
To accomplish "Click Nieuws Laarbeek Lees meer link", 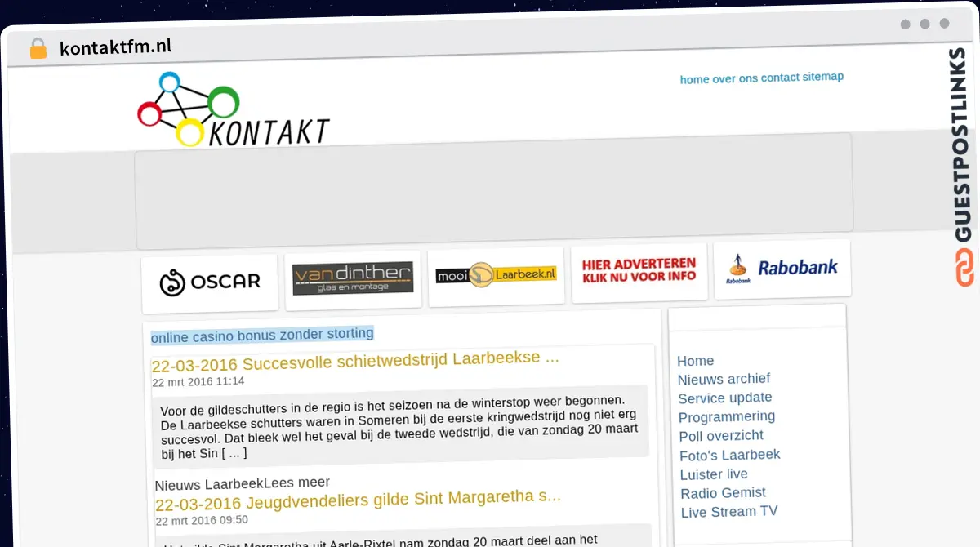I will 243,484.
